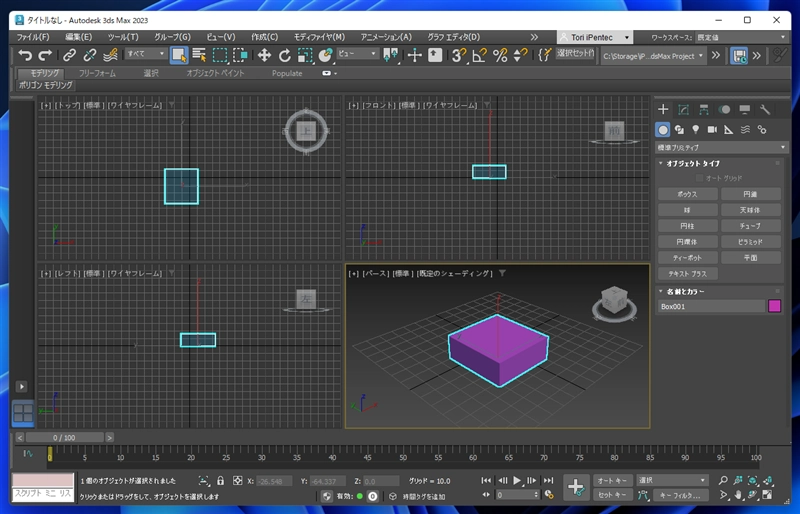The height and width of the screenshot is (514, 800).
Task: Click the time slider 0 / 100
Action: coord(64,437)
